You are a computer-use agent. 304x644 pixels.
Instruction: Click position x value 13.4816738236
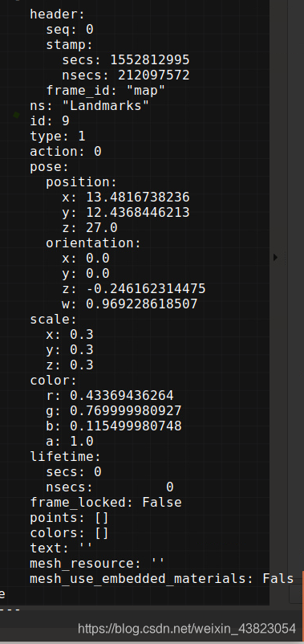138,198
